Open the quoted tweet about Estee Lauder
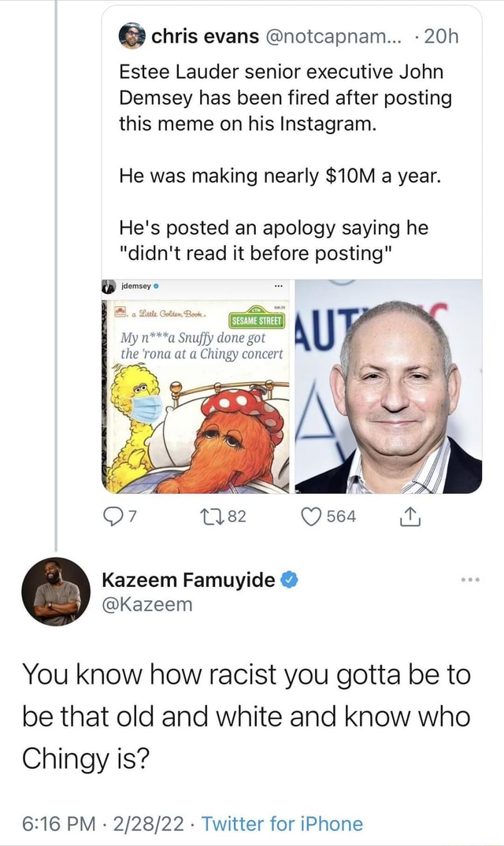 (x=290, y=158)
